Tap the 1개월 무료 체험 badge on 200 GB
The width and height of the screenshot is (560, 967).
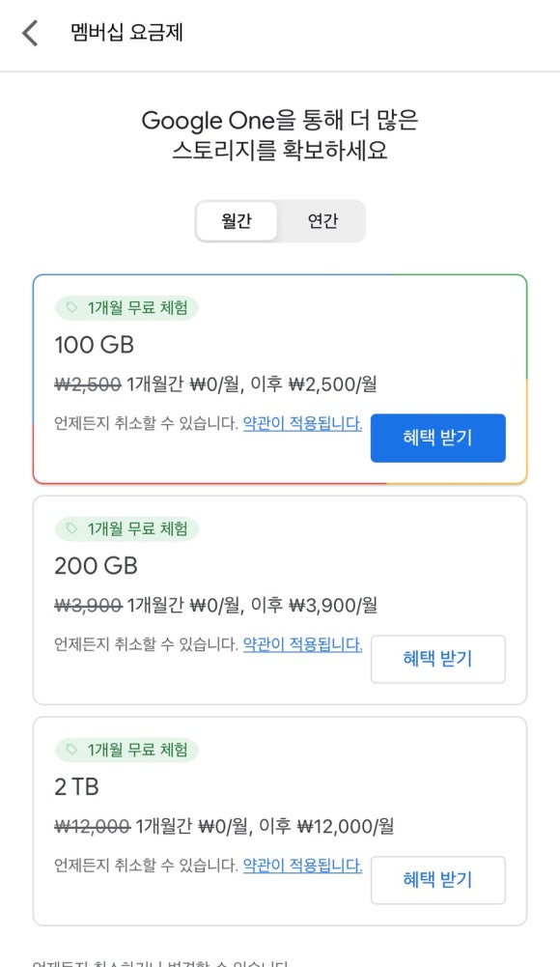126,528
